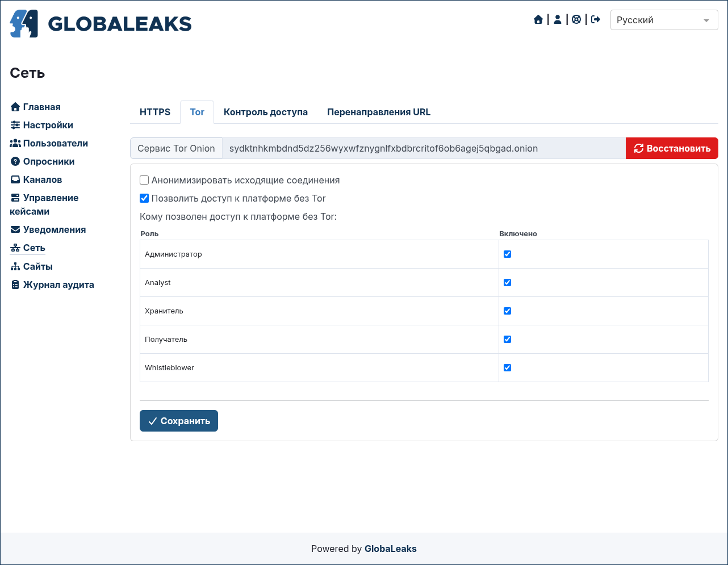Viewport: 728px width, 565px height.
Task: Click the Роль column header
Action: pos(149,233)
